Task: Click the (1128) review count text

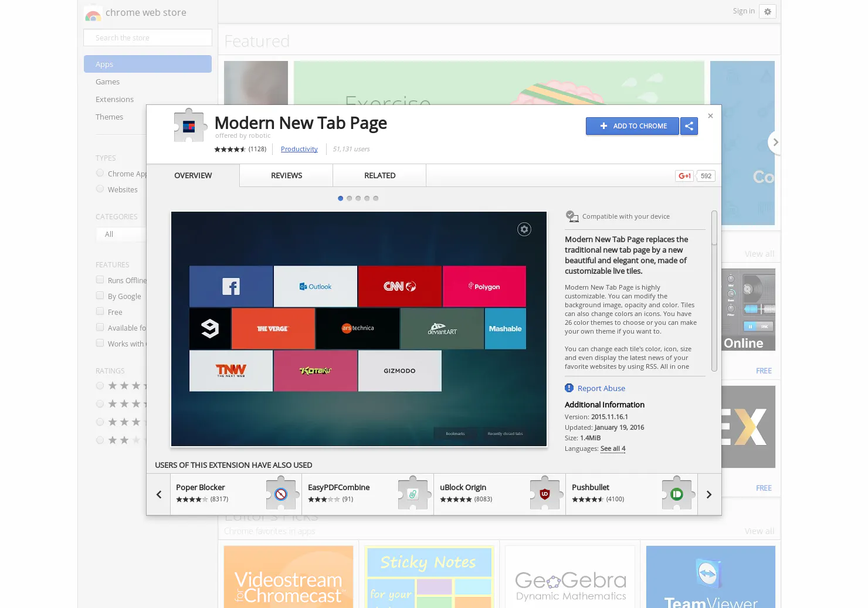Action: click(x=257, y=150)
